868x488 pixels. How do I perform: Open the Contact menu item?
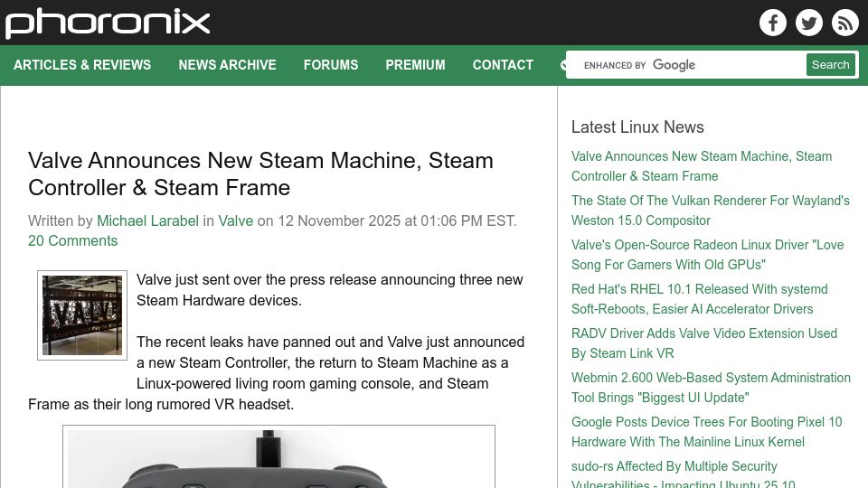point(503,65)
